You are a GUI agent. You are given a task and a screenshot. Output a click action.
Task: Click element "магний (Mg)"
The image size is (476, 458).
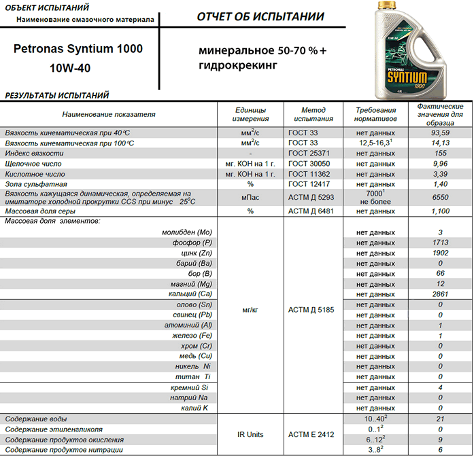click(191, 284)
